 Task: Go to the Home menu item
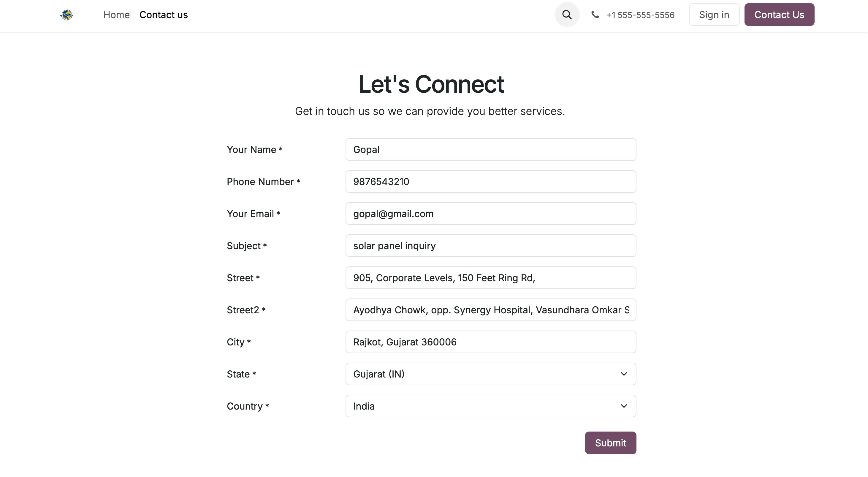pos(116,15)
